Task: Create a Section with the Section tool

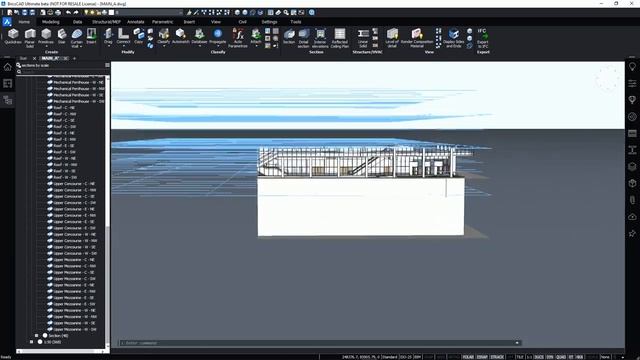Action: click(x=289, y=36)
